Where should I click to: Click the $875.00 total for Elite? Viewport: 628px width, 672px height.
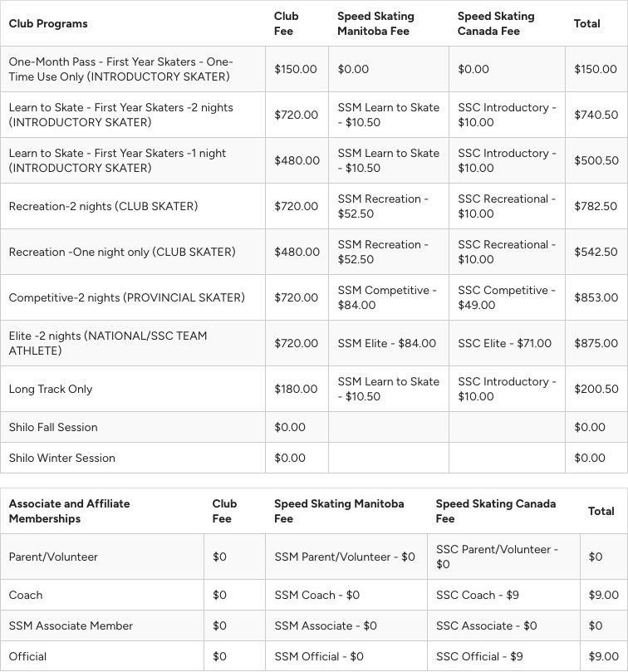click(x=596, y=343)
